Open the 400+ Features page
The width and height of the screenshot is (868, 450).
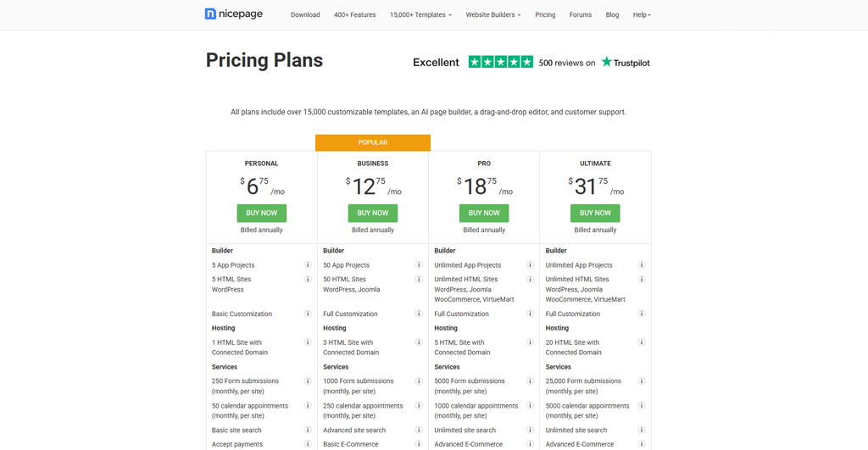[354, 14]
